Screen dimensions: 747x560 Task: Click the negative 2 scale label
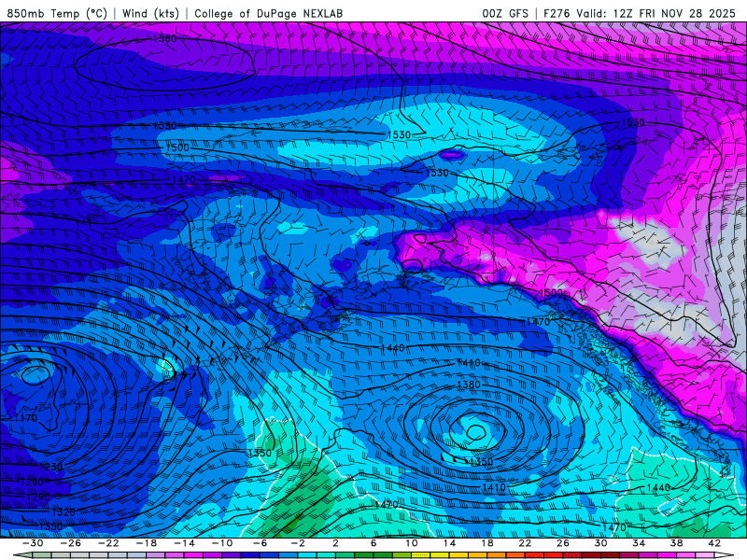coord(297,543)
